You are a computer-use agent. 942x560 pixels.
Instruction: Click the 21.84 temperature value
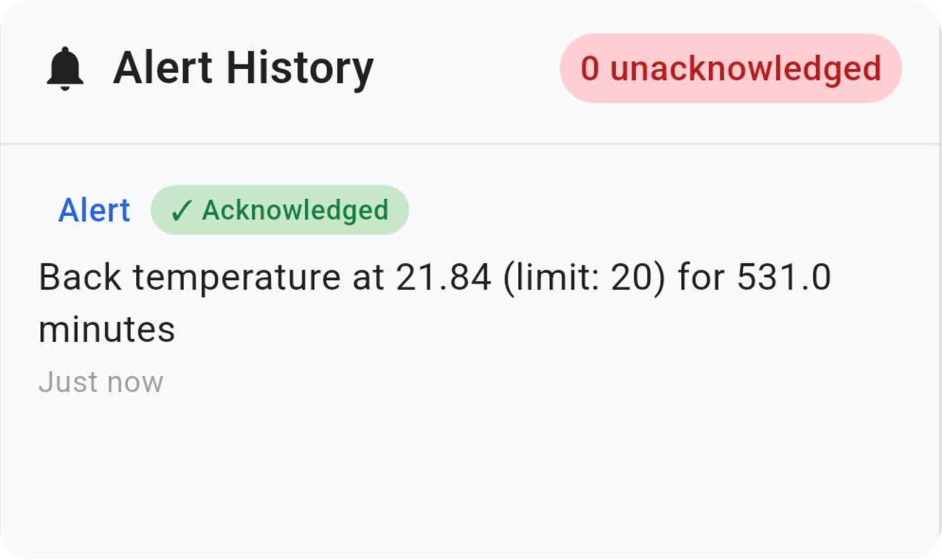[443, 276]
